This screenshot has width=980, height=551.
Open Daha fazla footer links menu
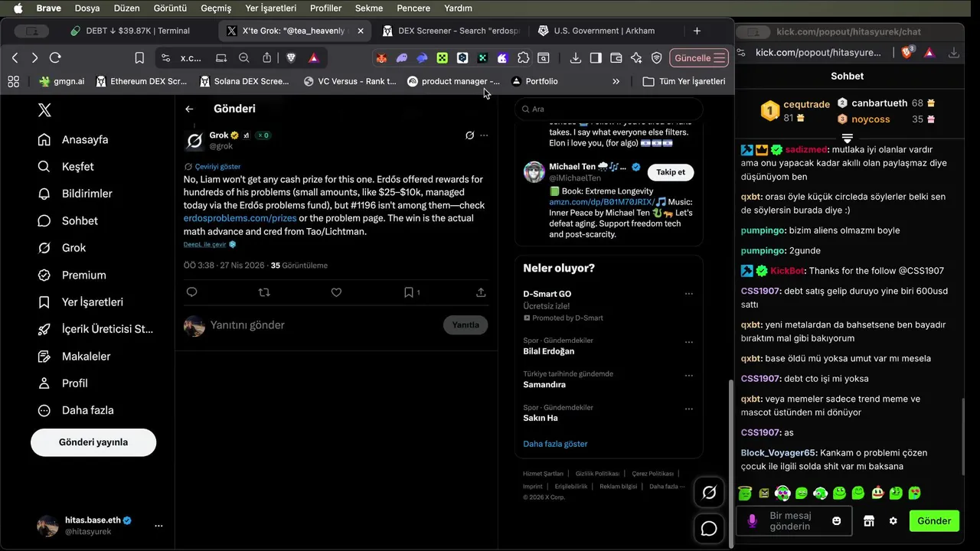[x=667, y=486]
